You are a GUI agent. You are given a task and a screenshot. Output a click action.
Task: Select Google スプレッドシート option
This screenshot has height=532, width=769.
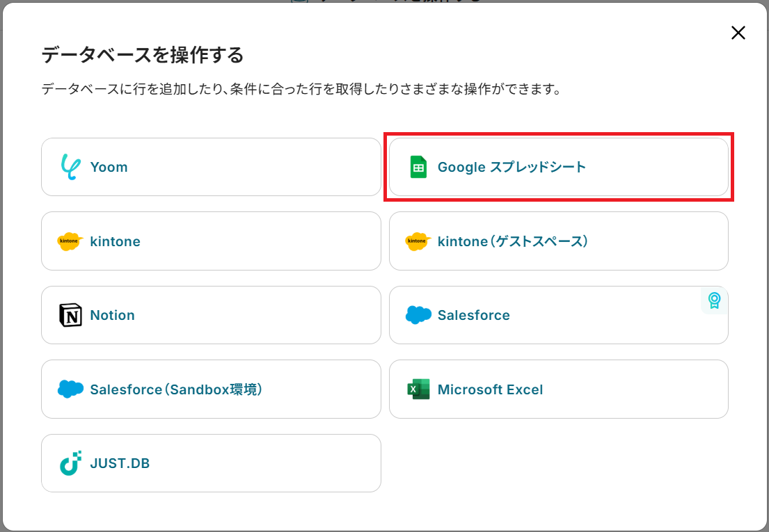[559, 167]
